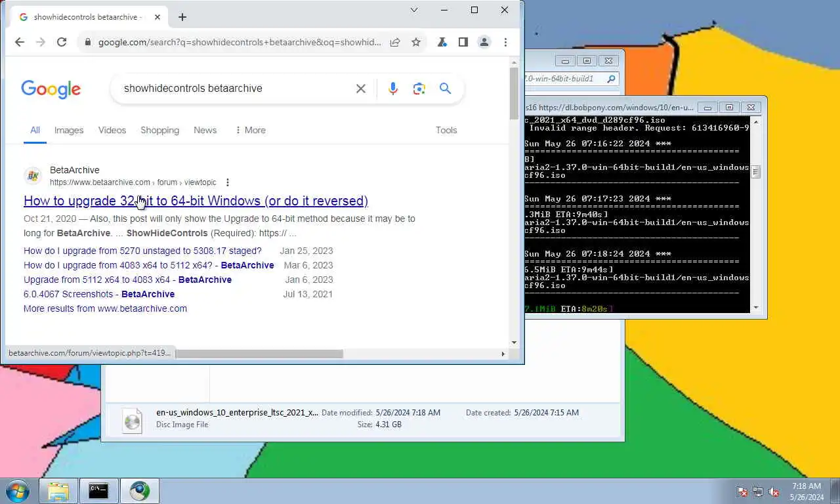Open the 5270 unstaged to 5308.17 link
The height and width of the screenshot is (504, 840).
point(142,251)
